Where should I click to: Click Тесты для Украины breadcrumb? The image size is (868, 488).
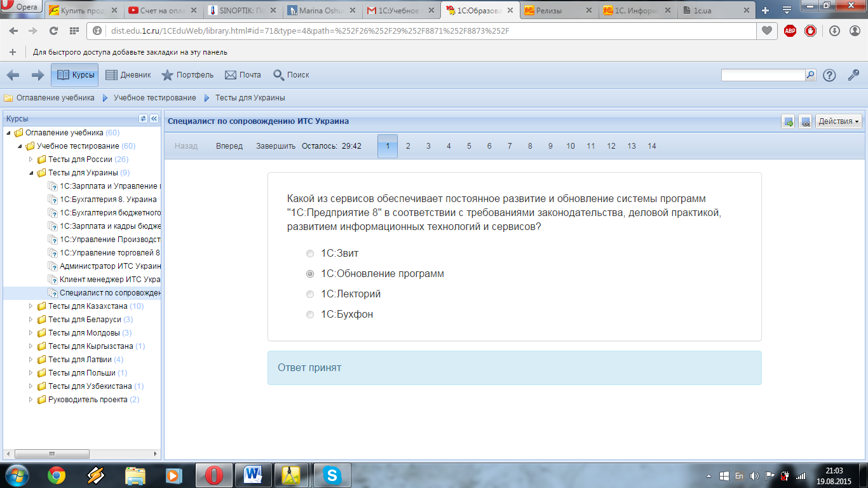pyautogui.click(x=250, y=98)
